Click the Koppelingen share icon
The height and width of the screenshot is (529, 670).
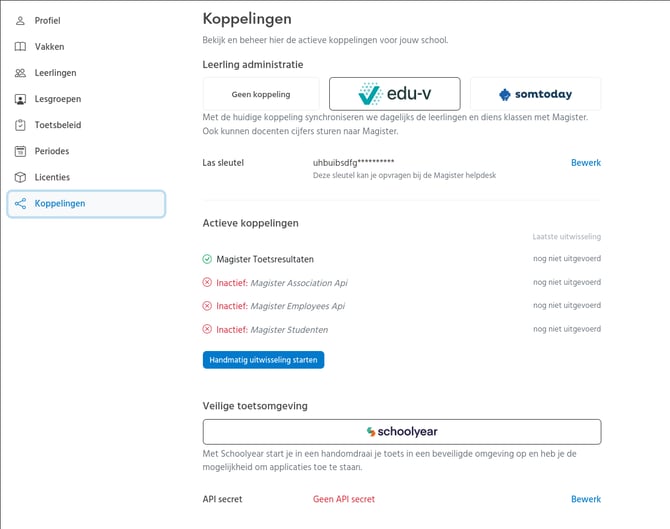[21, 203]
